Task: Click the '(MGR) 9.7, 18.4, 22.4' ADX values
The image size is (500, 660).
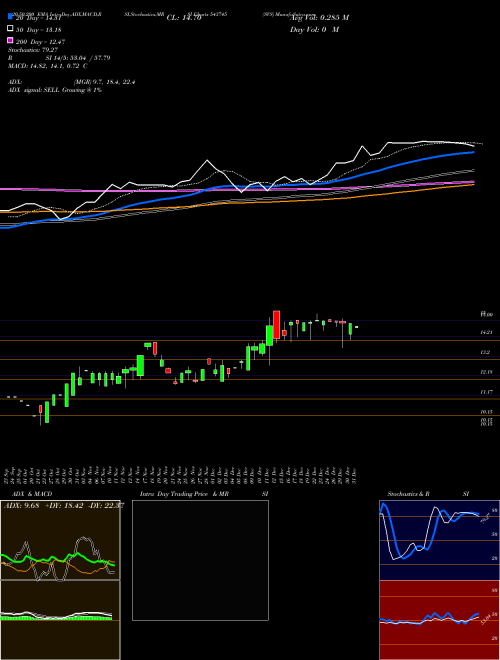Action: pos(104,82)
